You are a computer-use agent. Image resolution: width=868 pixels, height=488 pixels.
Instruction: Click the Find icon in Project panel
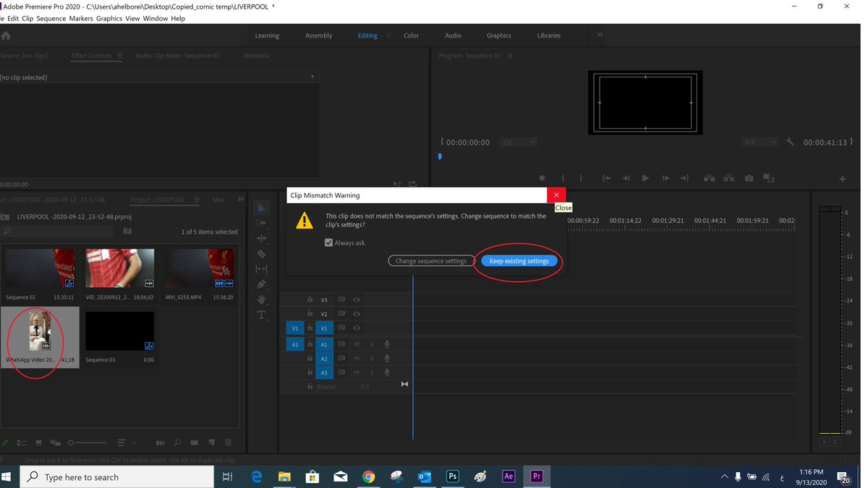(x=177, y=442)
